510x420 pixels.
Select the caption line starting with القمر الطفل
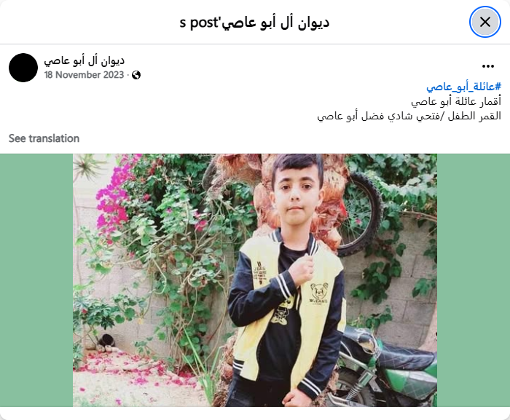409,116
